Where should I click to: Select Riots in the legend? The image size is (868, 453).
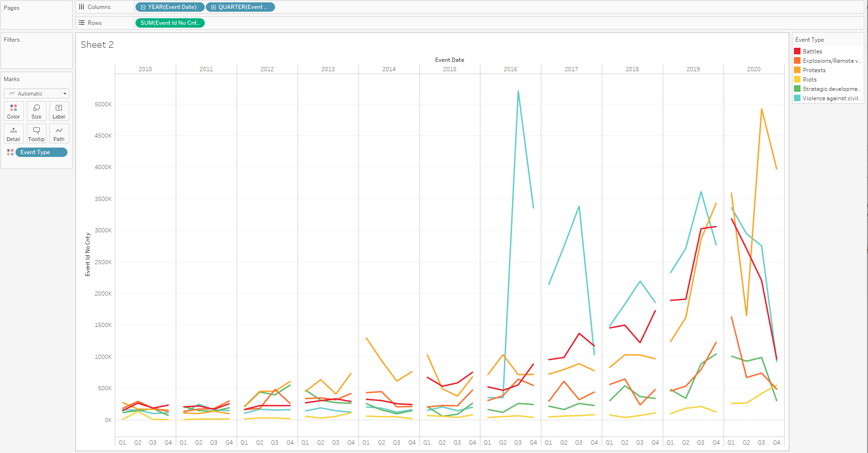(x=809, y=80)
